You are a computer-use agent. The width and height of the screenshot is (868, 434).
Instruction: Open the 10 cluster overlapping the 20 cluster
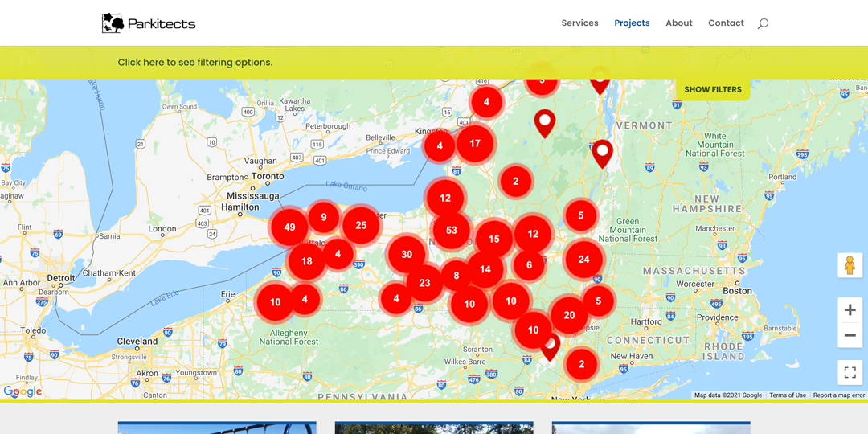click(x=533, y=330)
